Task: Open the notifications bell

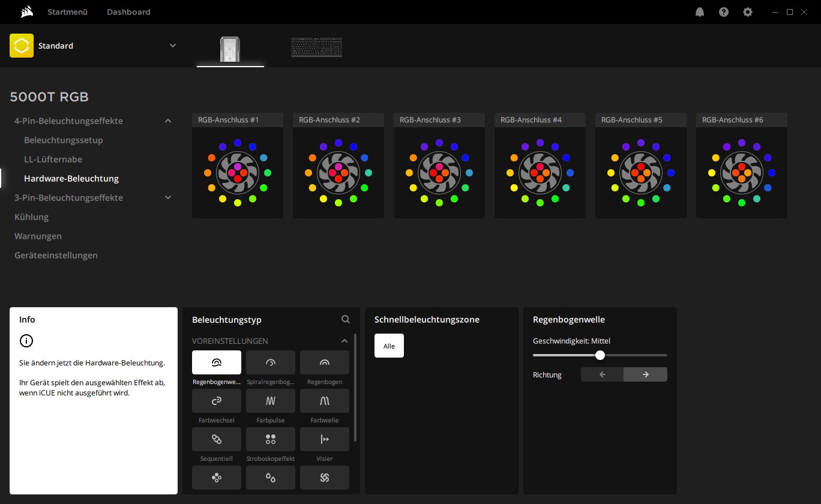Action: [700, 12]
